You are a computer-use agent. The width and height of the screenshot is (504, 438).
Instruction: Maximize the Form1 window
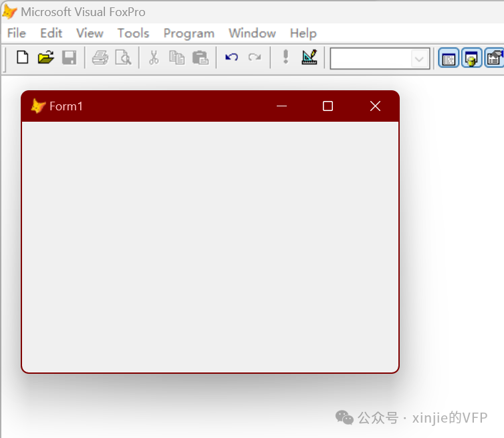tap(328, 106)
